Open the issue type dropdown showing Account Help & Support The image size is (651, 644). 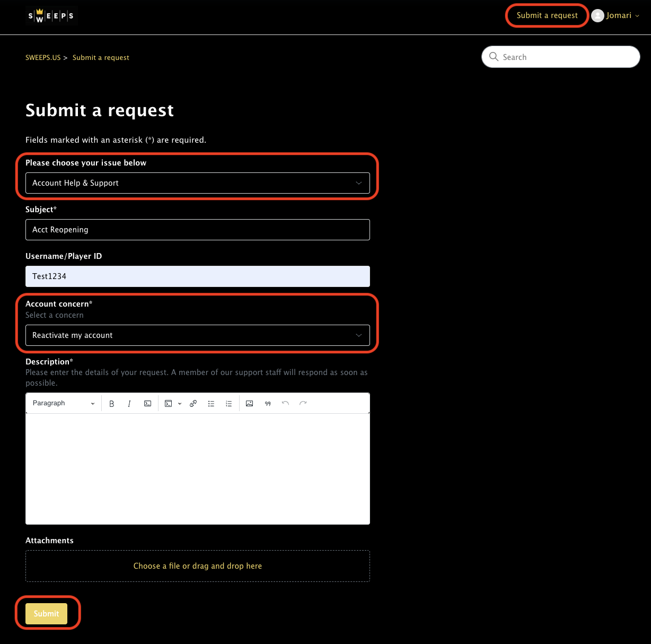coord(197,183)
